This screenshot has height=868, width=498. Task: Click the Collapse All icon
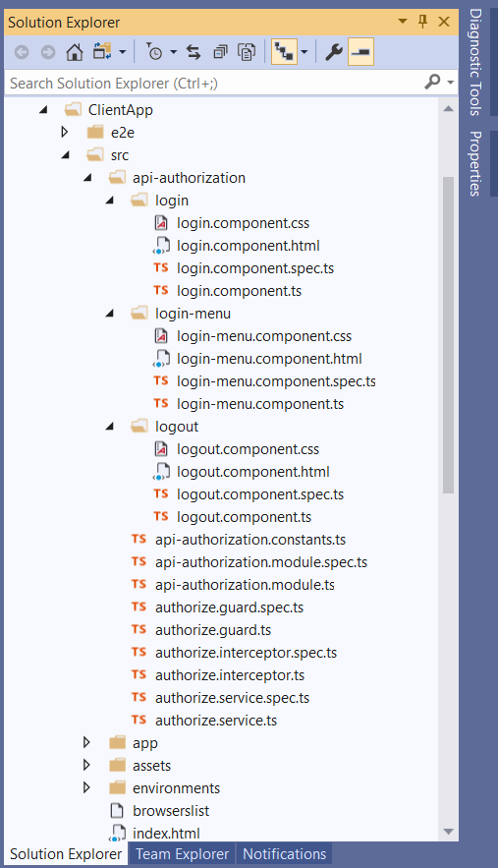point(220,52)
